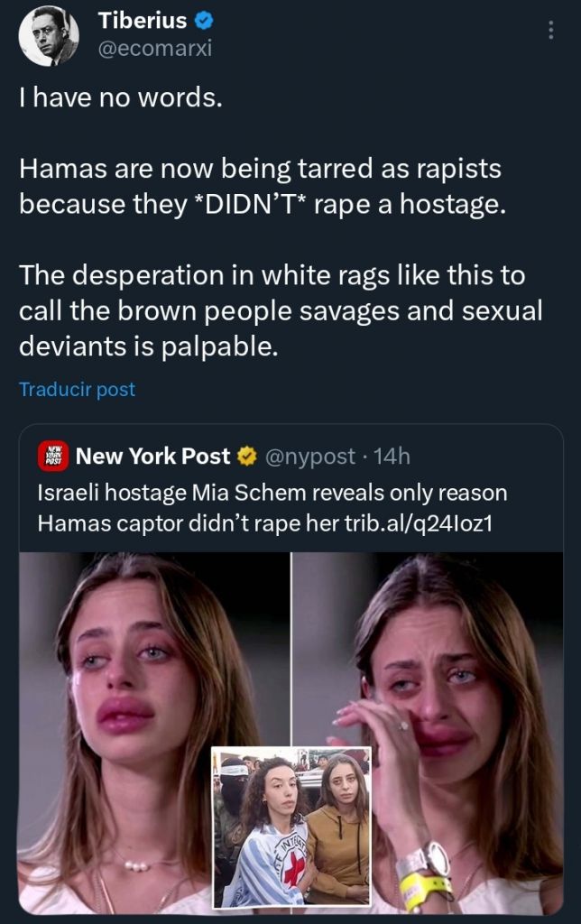This screenshot has width=581, height=924.
Task: Click the 'I have no words.' post text
Action: [x=121, y=97]
